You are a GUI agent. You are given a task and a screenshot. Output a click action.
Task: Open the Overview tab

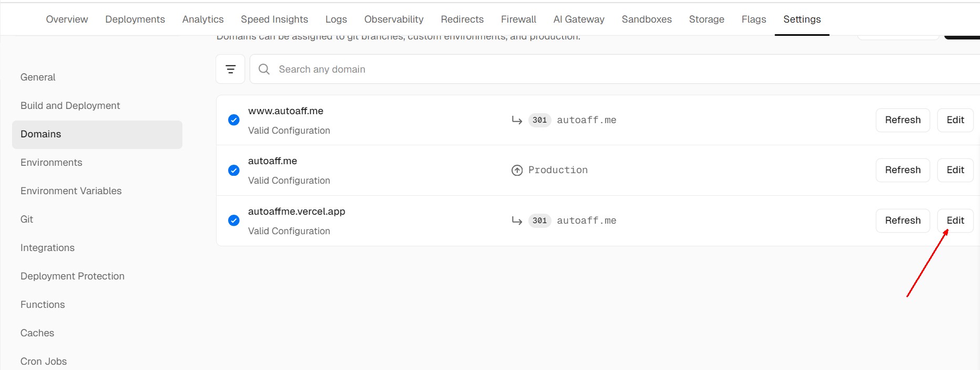click(67, 19)
